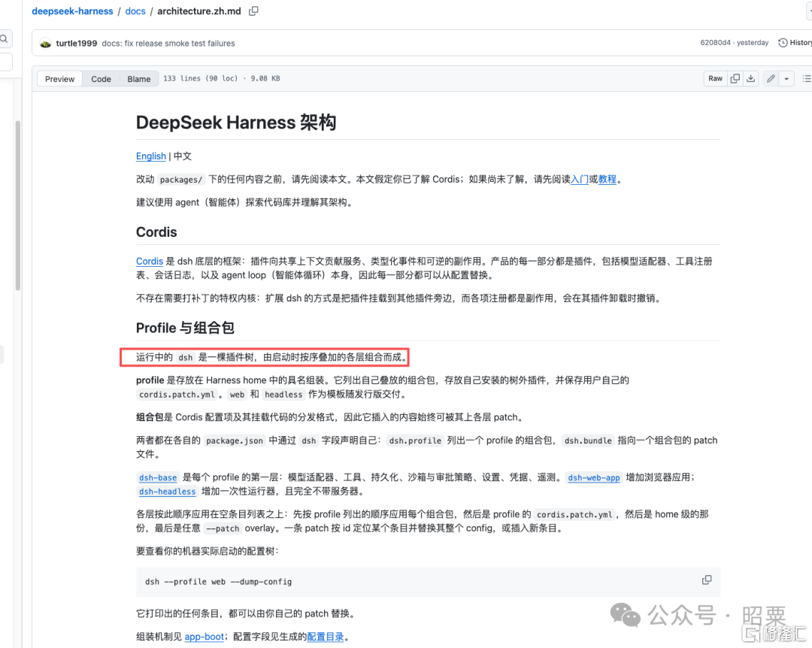Copy the file path next to architecture.zh.md
This screenshot has height=648, width=812.
click(253, 11)
